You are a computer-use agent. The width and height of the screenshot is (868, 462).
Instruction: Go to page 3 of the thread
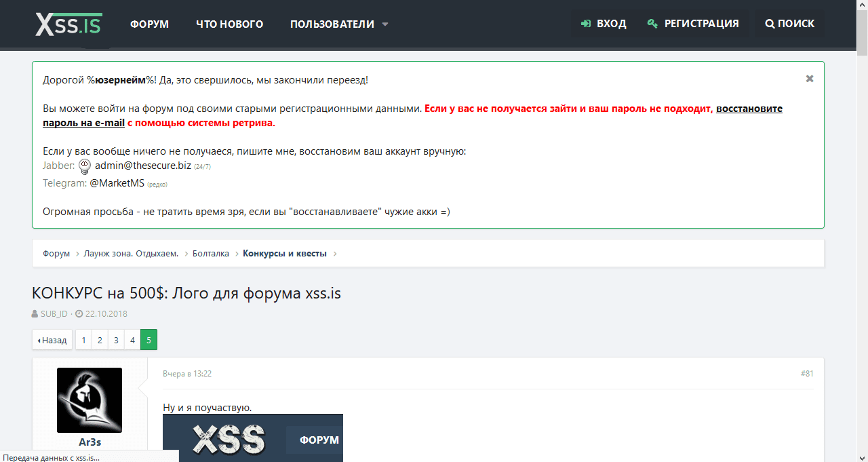[x=116, y=339]
